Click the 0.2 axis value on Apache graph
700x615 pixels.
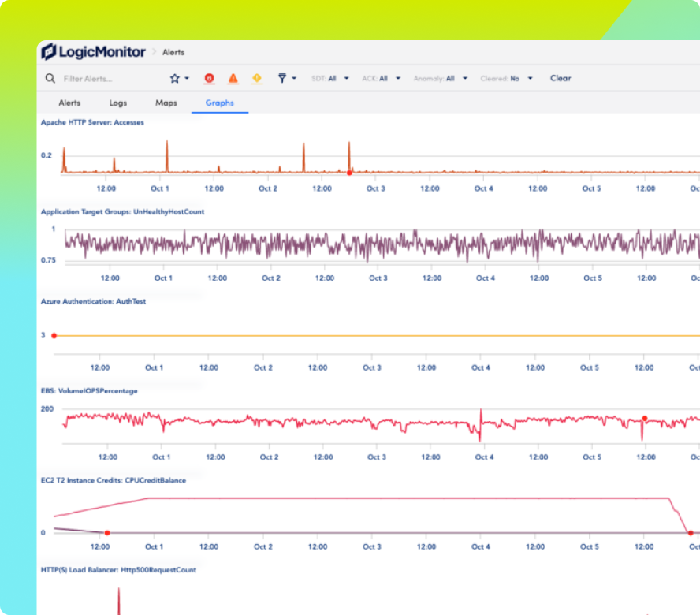[47, 155]
